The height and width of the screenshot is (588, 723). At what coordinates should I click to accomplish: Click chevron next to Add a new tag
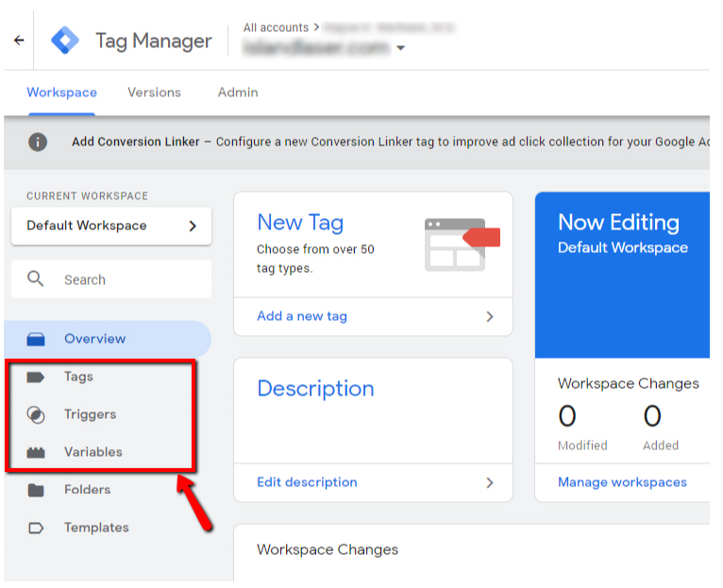pos(489,317)
